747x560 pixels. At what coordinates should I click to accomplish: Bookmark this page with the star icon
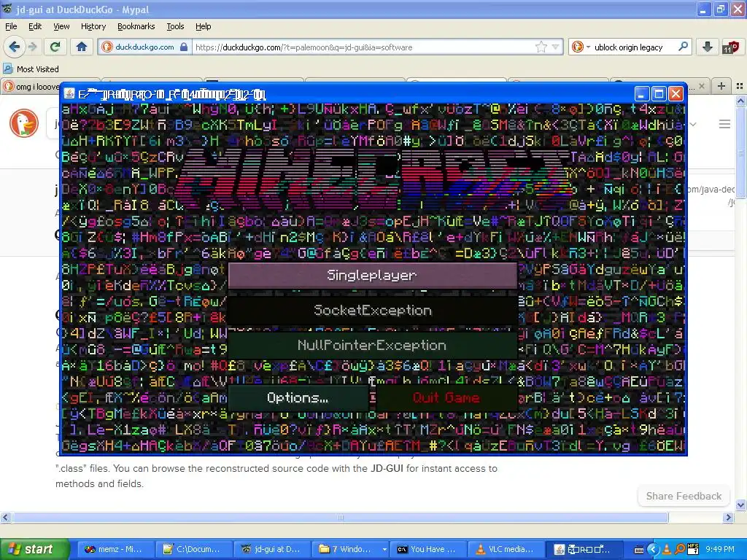(541, 47)
